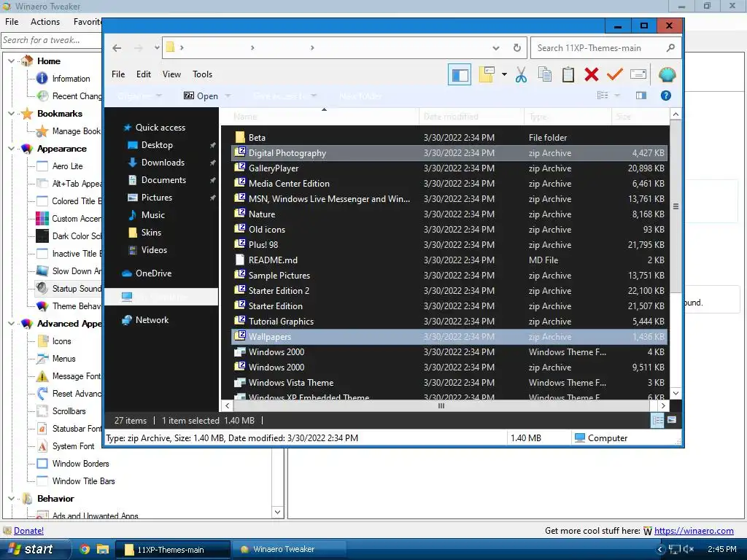Open the https://winaero.com link
This screenshot has height=560, width=747.
tap(694, 531)
